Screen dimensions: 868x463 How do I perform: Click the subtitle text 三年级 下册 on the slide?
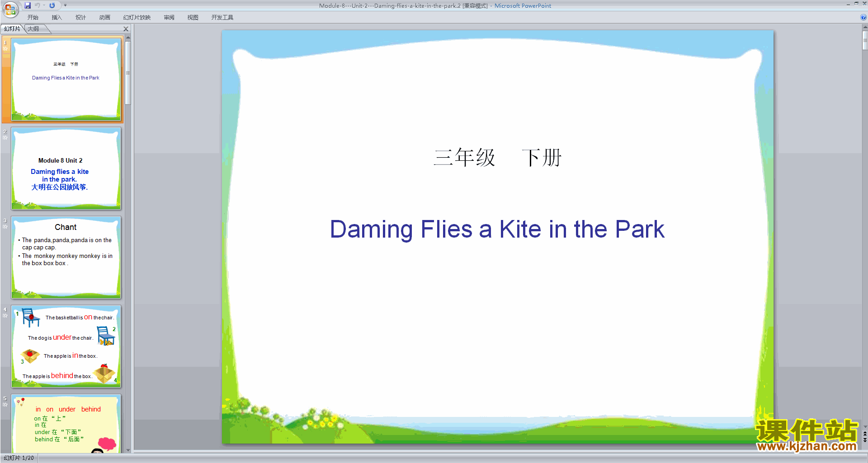click(497, 158)
